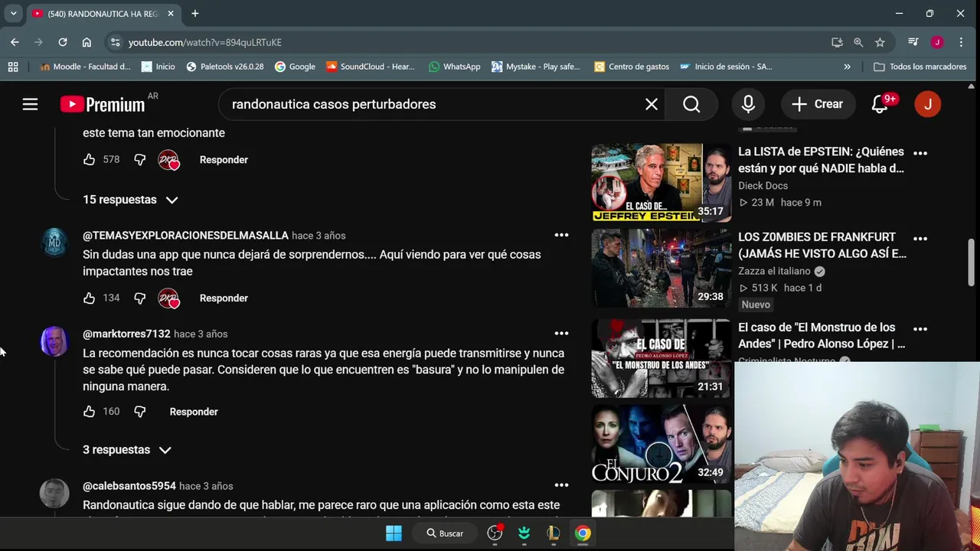Reply to the comment with 578 likes
The image size is (980, 551).
pyautogui.click(x=224, y=160)
